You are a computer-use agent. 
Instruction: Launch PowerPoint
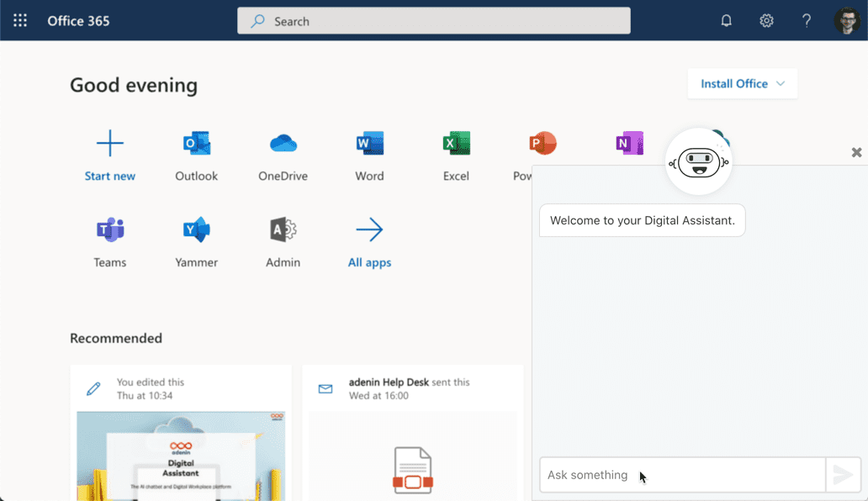click(542, 143)
